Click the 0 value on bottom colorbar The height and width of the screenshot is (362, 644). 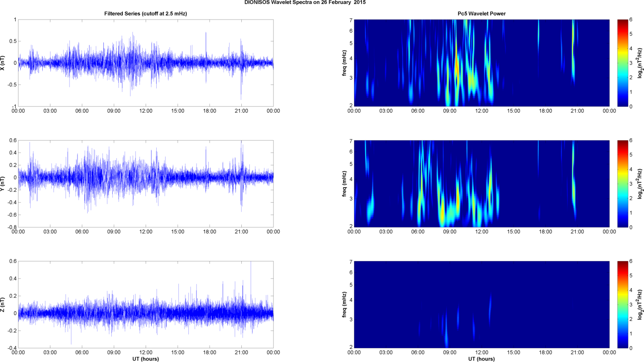pos(631,348)
